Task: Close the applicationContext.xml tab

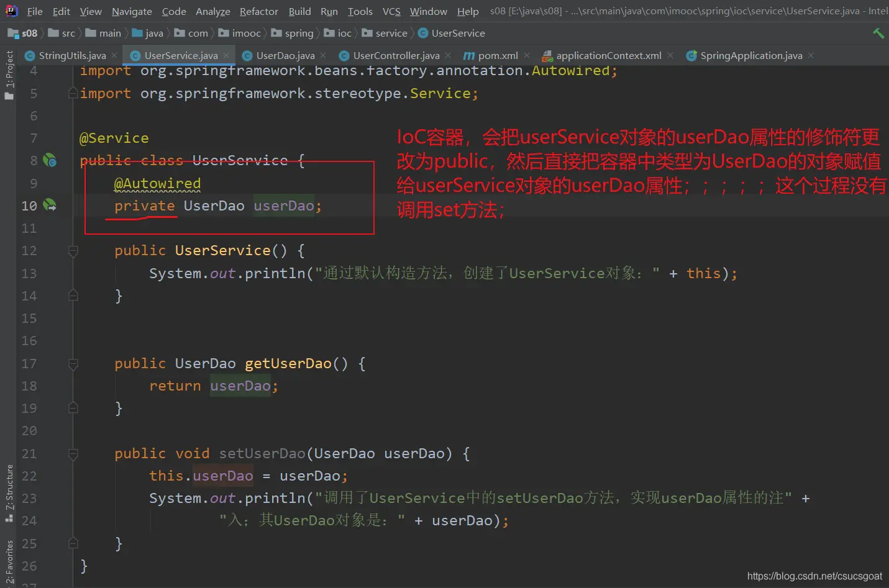Action: [670, 56]
